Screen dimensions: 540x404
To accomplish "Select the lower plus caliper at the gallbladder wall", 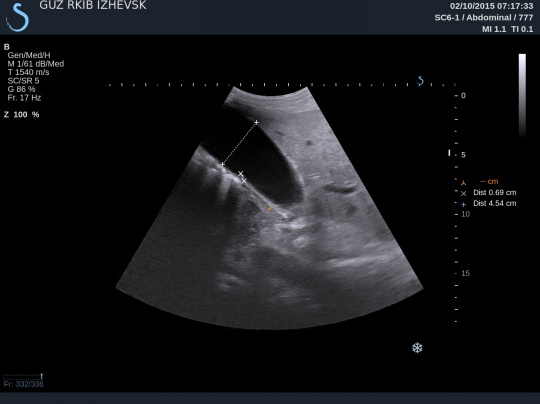I will (x=222, y=165).
